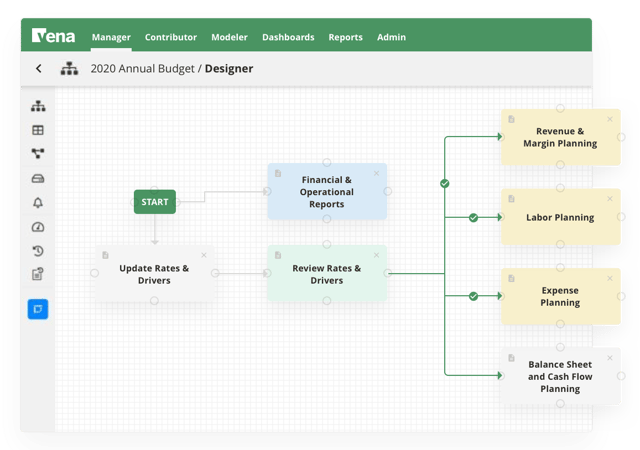Click the clipboard task sidebar icon
This screenshot has height=450, width=640.
click(38, 274)
